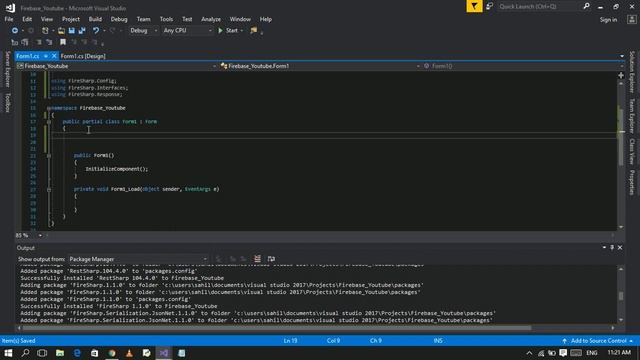The height and width of the screenshot is (360, 640).
Task: Open the View menu
Action: pyautogui.click(x=47, y=19)
